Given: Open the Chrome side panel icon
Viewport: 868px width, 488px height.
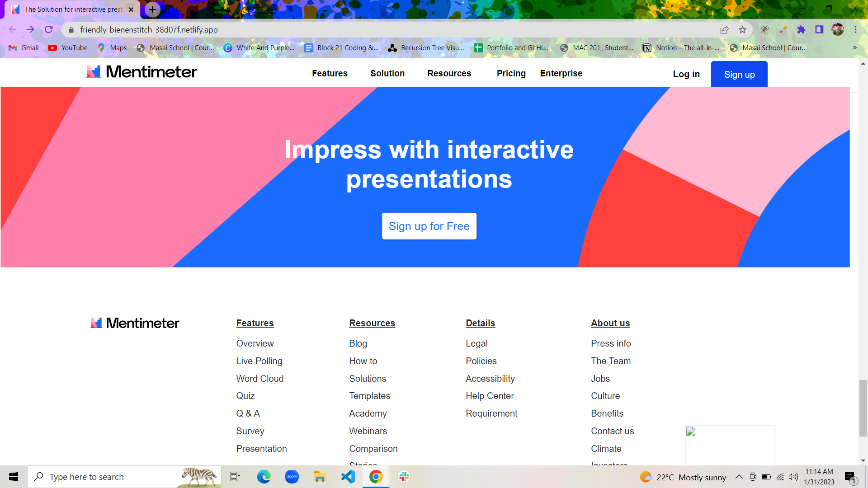Looking at the screenshot, I should (819, 30).
